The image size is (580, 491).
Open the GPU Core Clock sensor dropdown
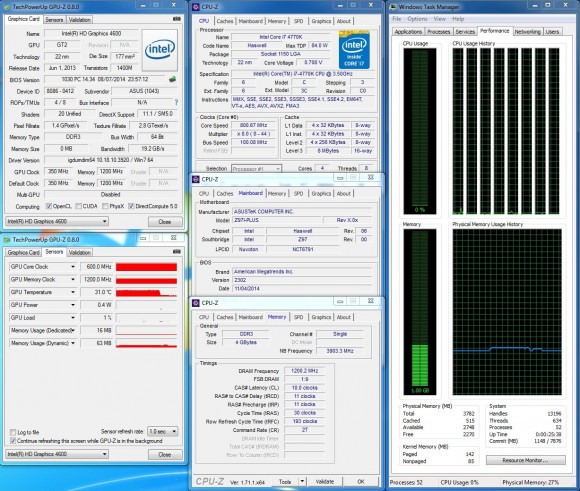73,267
